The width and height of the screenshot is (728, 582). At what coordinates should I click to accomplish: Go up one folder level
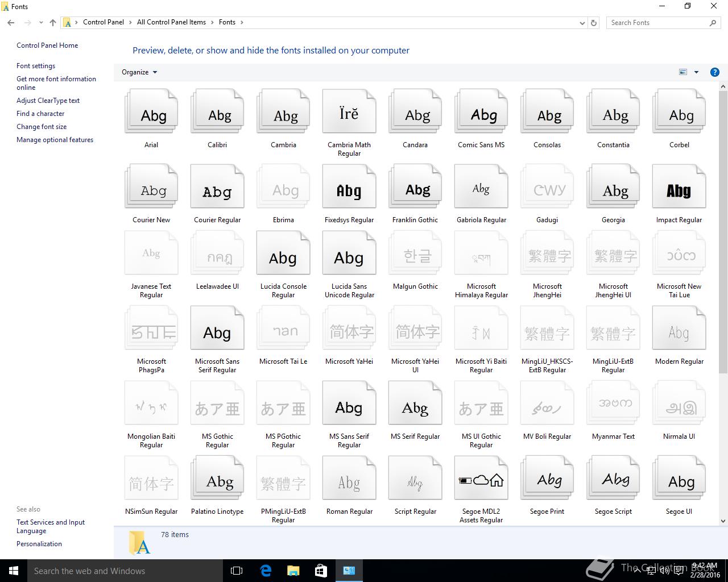(x=53, y=23)
